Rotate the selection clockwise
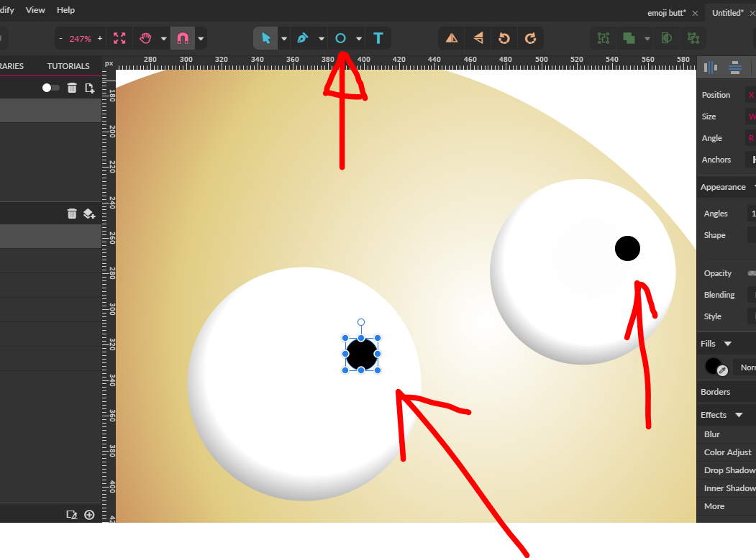Screen dimensions: 756x558 (530, 38)
